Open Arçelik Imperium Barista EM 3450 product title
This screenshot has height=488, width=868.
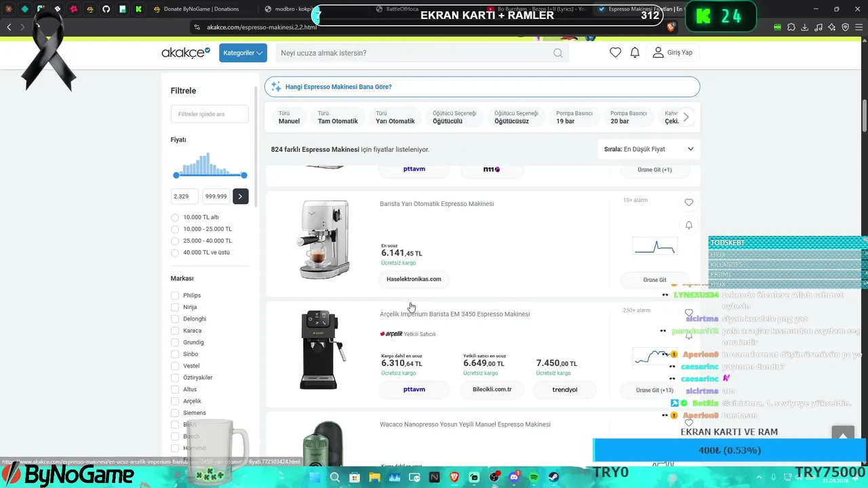coord(455,314)
